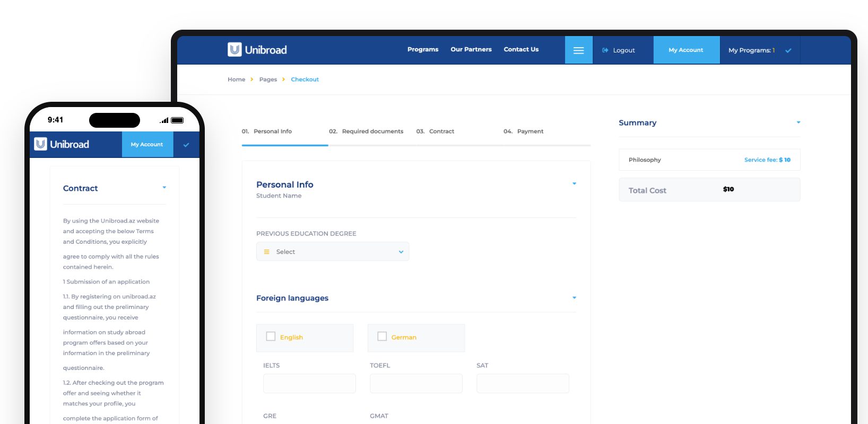This screenshot has width=868, height=424.
Task: Tap the checkmark icon in phone header
Action: tap(186, 145)
